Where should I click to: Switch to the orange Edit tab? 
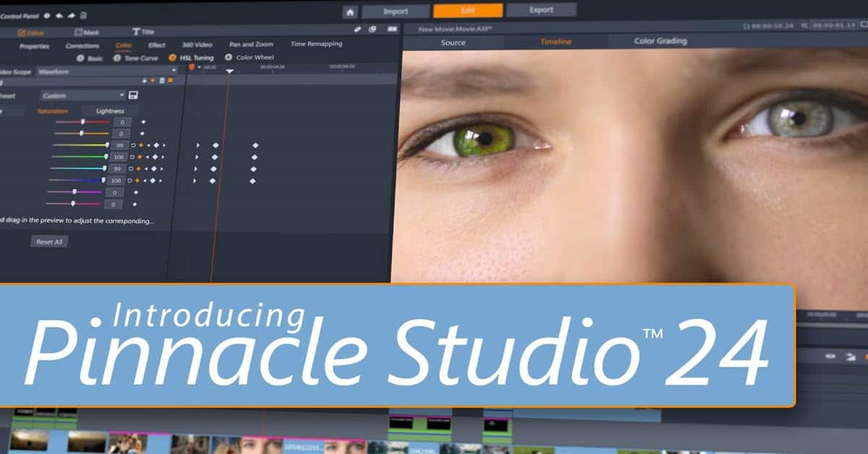coord(468,11)
